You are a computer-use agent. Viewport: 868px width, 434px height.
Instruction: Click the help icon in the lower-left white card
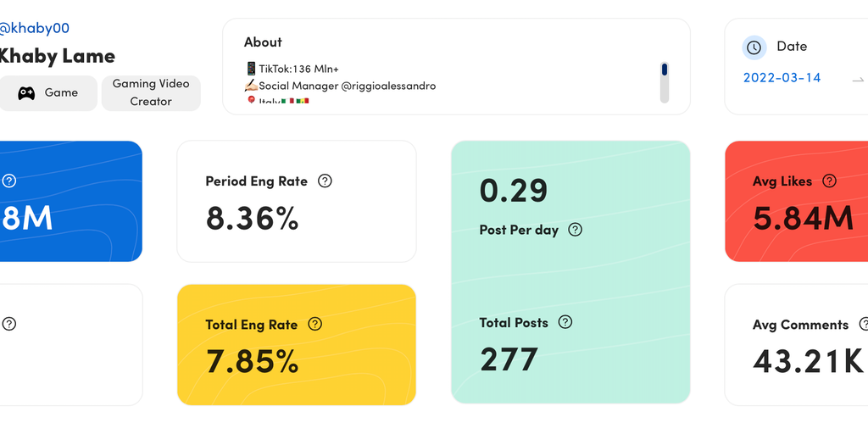(9, 324)
